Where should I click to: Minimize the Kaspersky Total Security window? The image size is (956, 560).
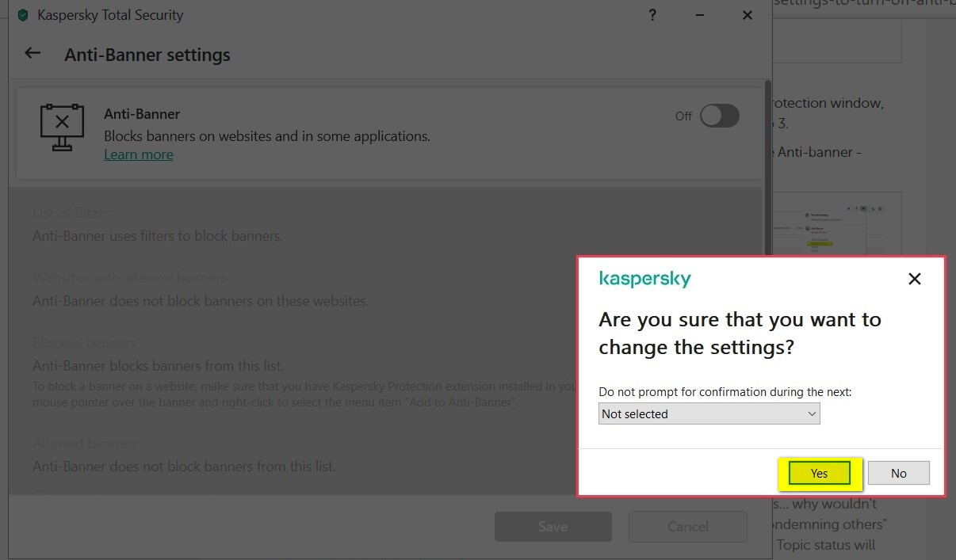click(700, 15)
